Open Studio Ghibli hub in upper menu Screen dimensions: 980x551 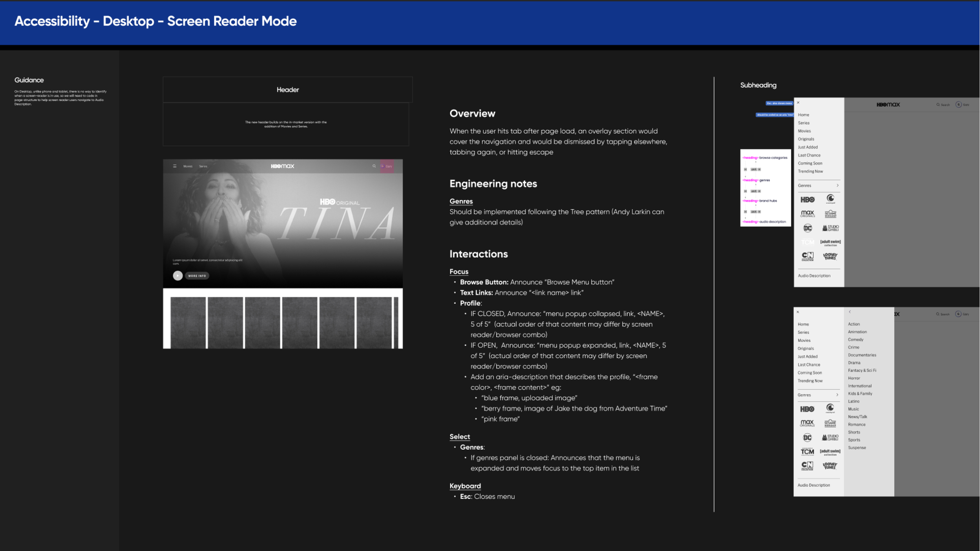click(x=830, y=228)
